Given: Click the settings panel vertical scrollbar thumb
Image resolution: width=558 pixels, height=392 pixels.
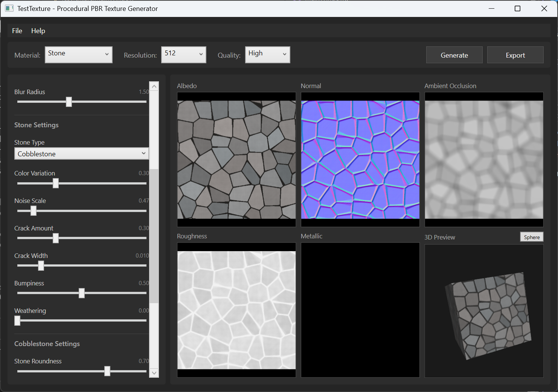Looking at the screenshot, I should [154, 235].
